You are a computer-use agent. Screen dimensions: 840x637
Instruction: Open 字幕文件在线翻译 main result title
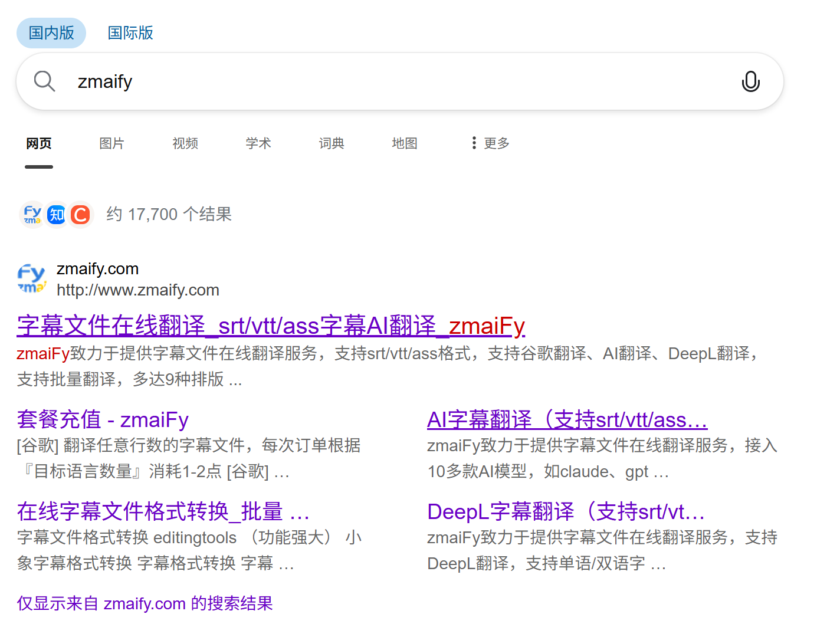click(x=271, y=326)
